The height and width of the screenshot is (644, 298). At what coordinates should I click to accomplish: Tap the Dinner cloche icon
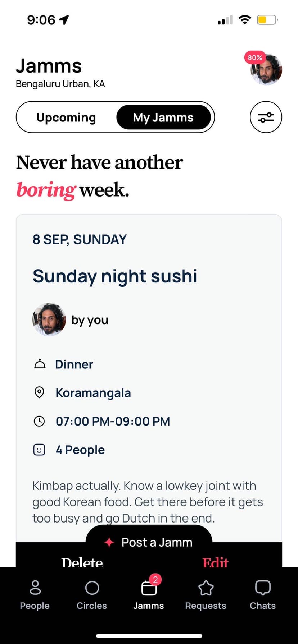[x=40, y=364]
